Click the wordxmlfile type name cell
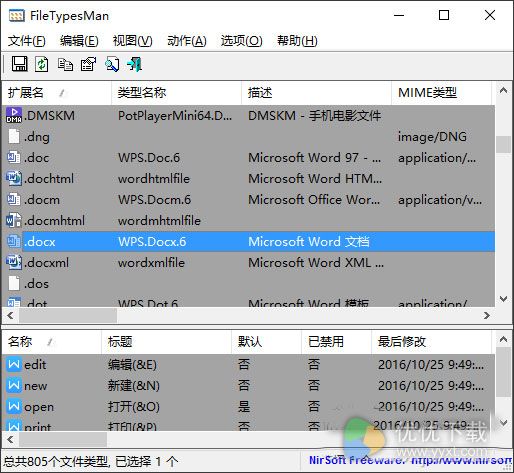 pos(151,263)
